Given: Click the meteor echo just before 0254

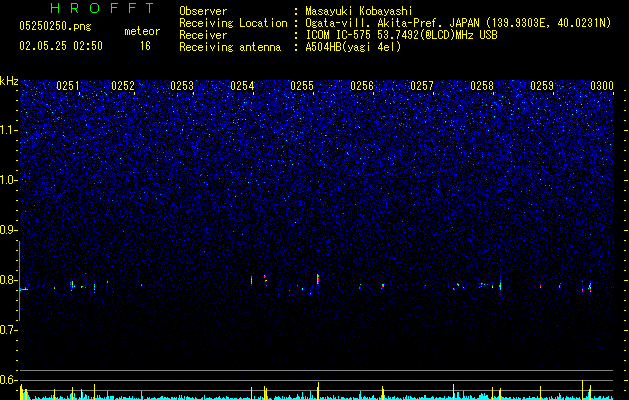Looking at the screenshot, I should [x=252, y=280].
